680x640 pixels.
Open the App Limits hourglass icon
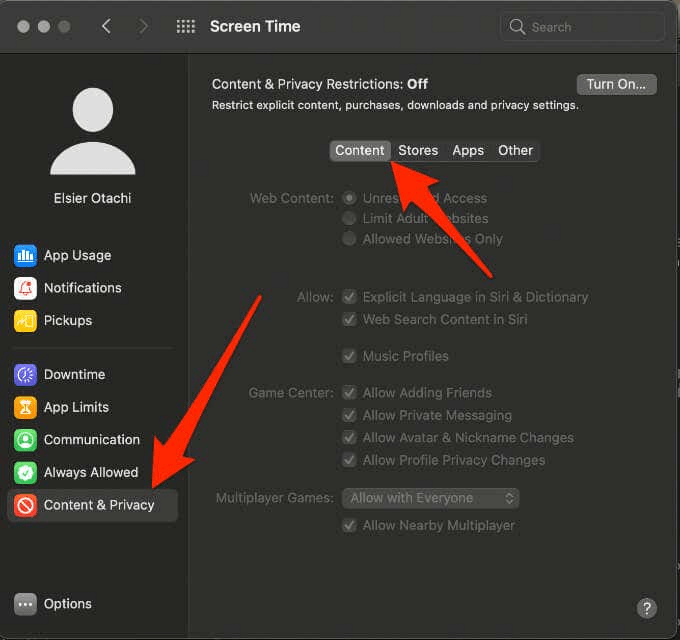coord(25,407)
